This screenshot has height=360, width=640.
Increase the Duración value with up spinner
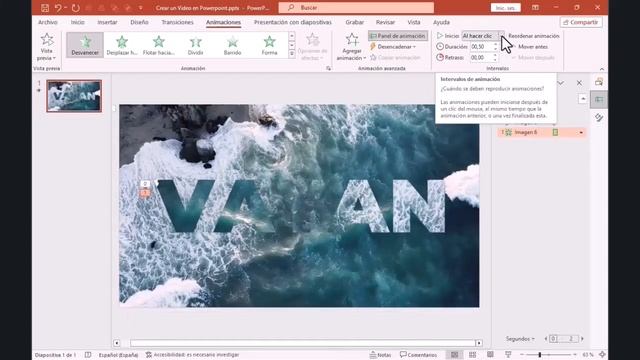click(496, 45)
